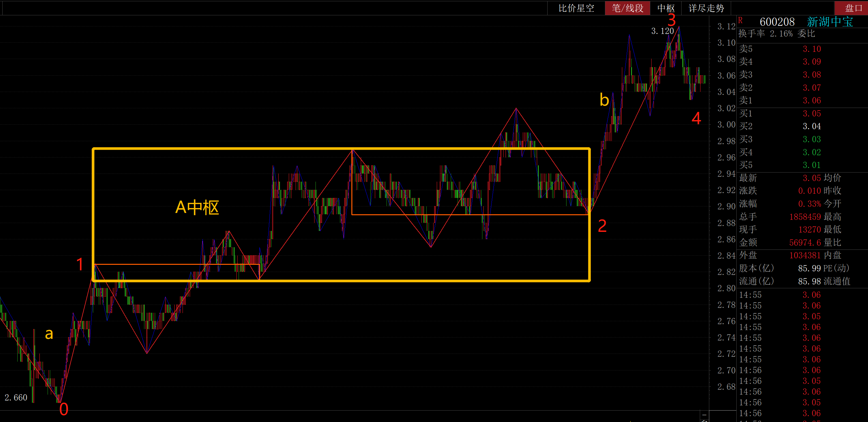The height and width of the screenshot is (422, 868).
Task: Click the stock code 600208
Action: [x=777, y=22]
